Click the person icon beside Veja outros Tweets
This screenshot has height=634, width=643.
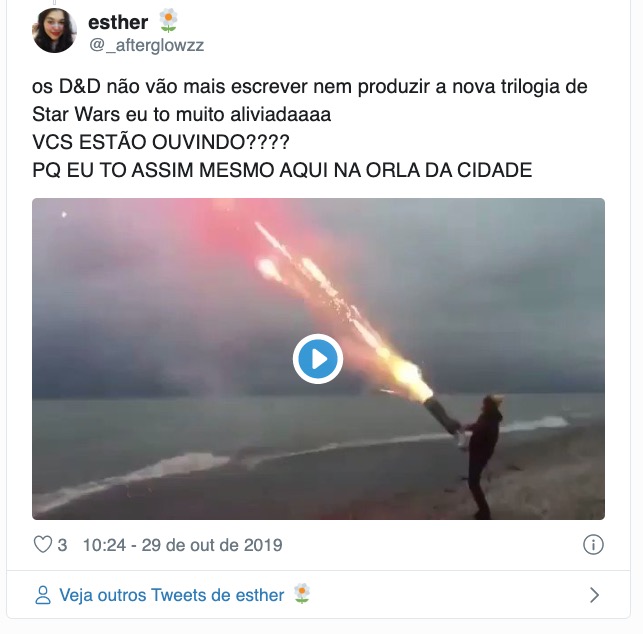(x=43, y=595)
